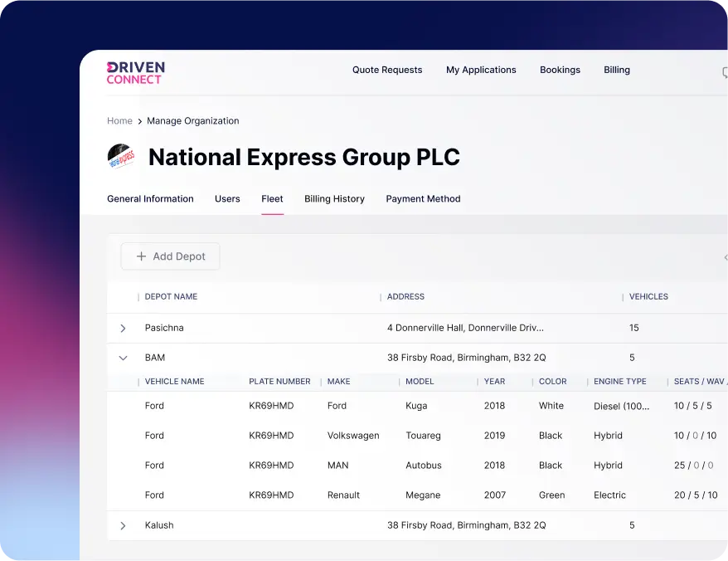
Task: Open National Express organization avatar
Action: [121, 156]
